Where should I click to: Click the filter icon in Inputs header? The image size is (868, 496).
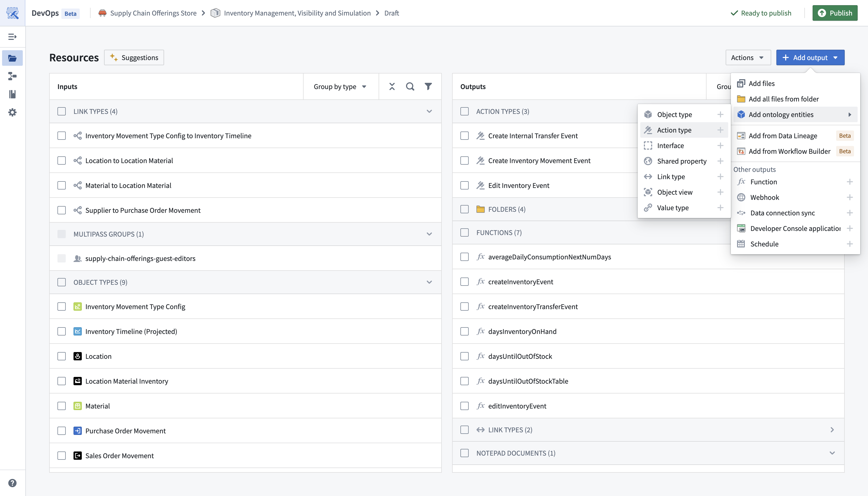(428, 86)
